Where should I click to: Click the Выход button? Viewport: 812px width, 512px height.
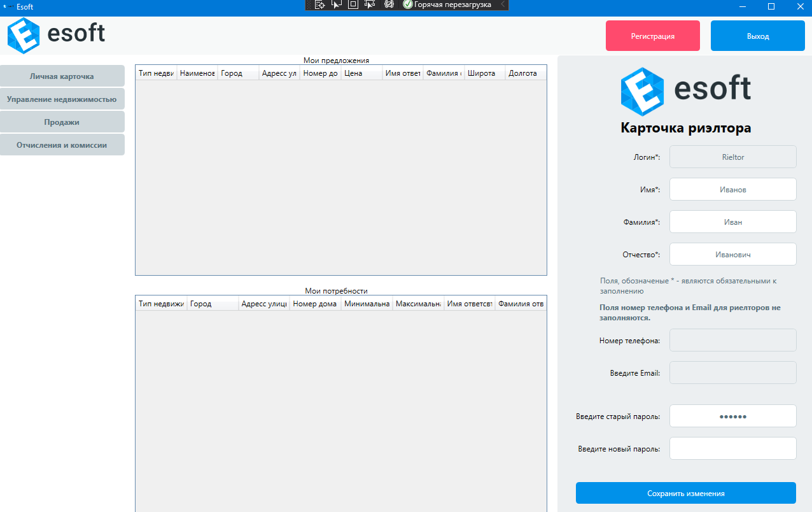(x=757, y=35)
